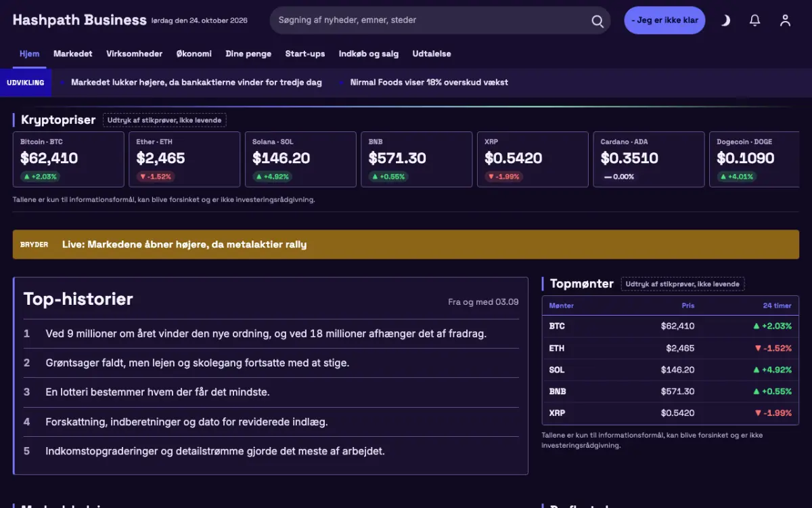Click the Hashpath Business logo

80,20
